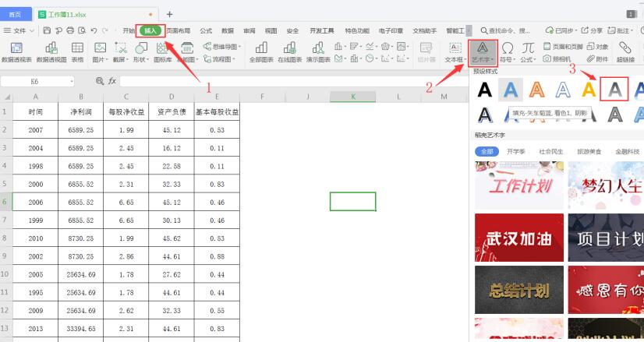644x342 pixels.
Task: Choose the black solid WordArt preset
Action: [x=485, y=90]
